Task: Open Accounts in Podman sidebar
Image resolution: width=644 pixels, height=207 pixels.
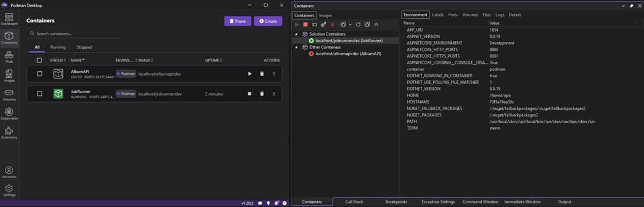Action: (9, 172)
